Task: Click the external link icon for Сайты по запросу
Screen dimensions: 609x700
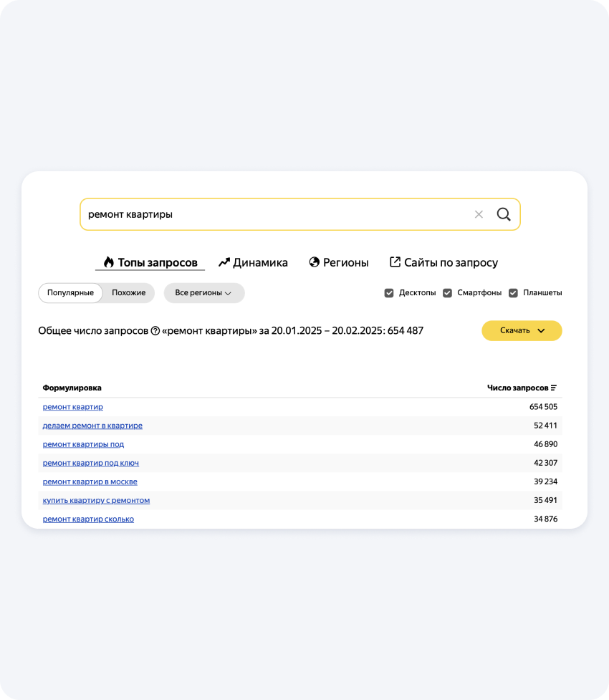Action: click(x=395, y=262)
